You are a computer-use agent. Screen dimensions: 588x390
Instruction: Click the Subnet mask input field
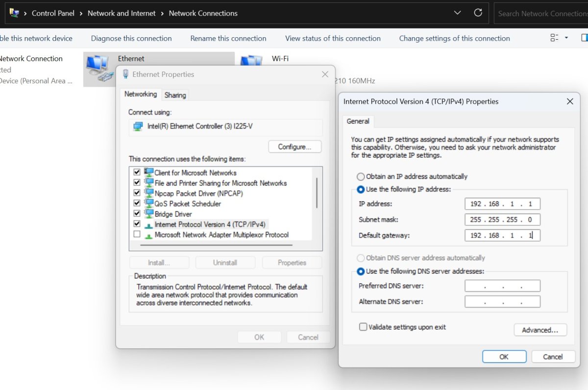pyautogui.click(x=502, y=219)
